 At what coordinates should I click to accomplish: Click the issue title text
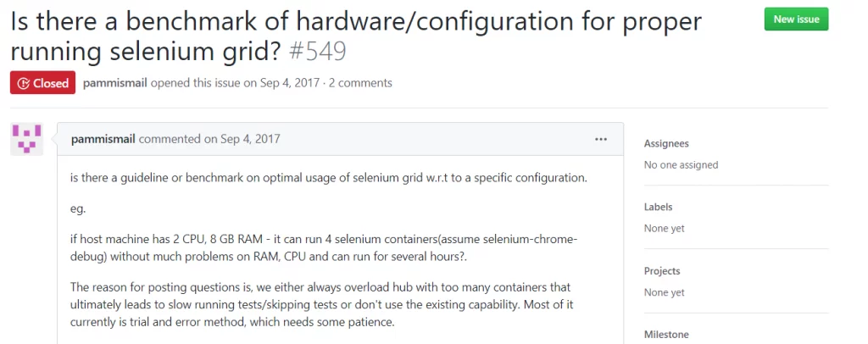356,36
